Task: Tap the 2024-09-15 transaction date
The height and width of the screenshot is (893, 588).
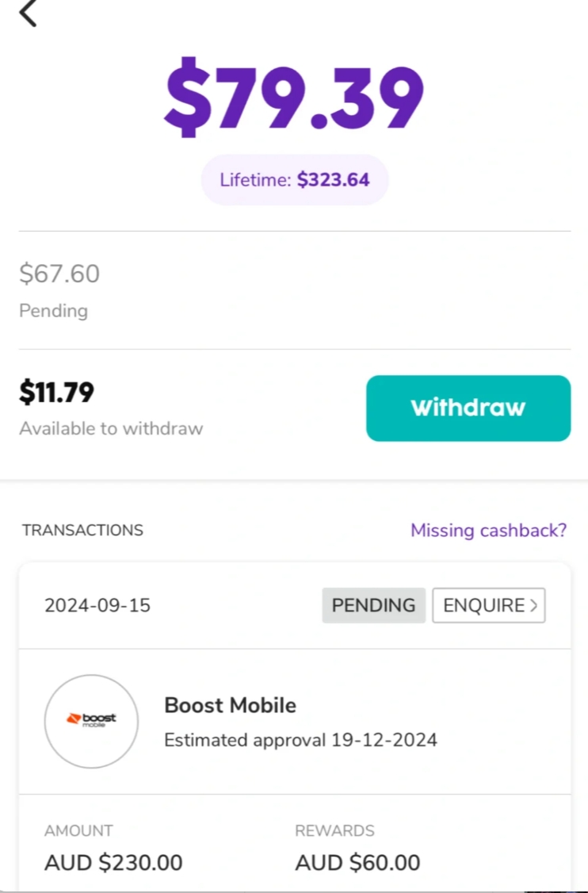Action: (x=97, y=605)
